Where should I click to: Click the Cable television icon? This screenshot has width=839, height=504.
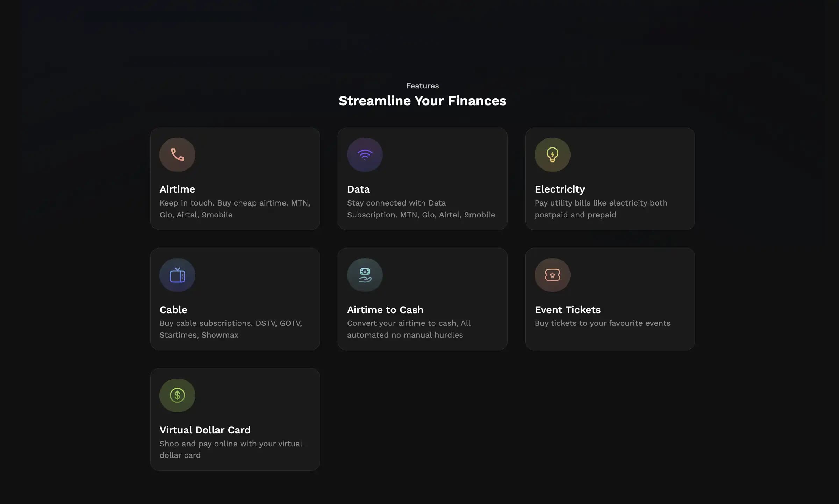point(177,275)
